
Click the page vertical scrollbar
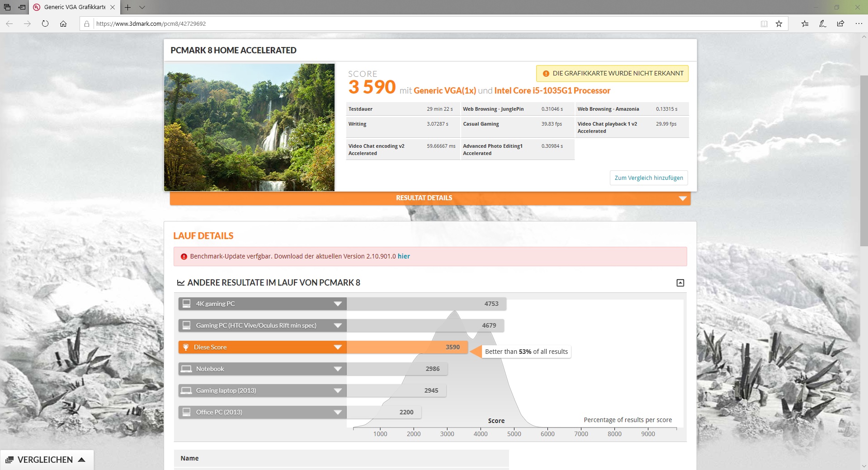point(863,160)
